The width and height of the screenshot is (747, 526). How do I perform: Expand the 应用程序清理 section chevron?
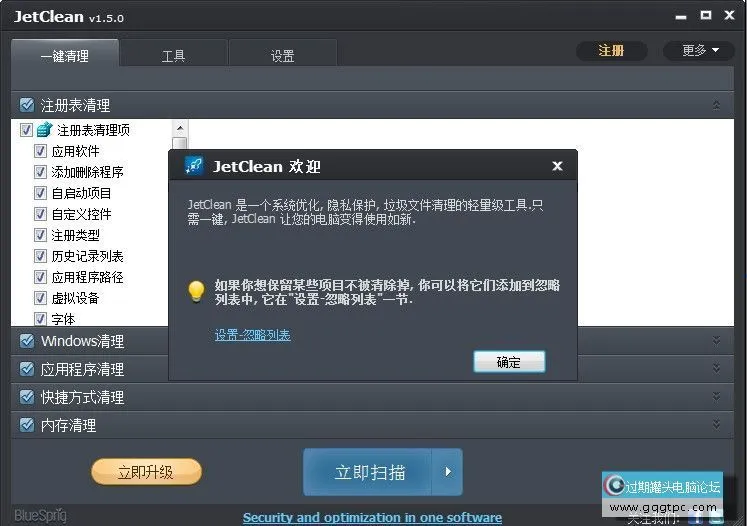pos(716,369)
